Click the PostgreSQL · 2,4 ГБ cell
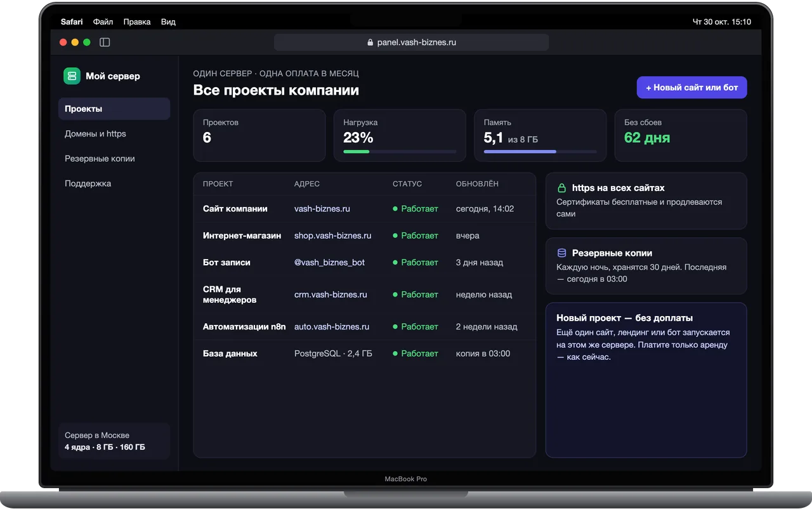This screenshot has width=812, height=511. [333, 354]
